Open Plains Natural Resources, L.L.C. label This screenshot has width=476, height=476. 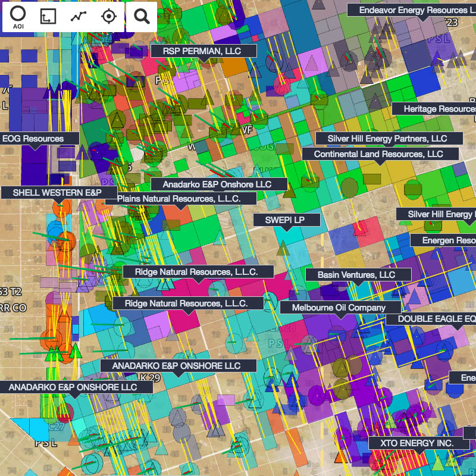pyautogui.click(x=178, y=199)
